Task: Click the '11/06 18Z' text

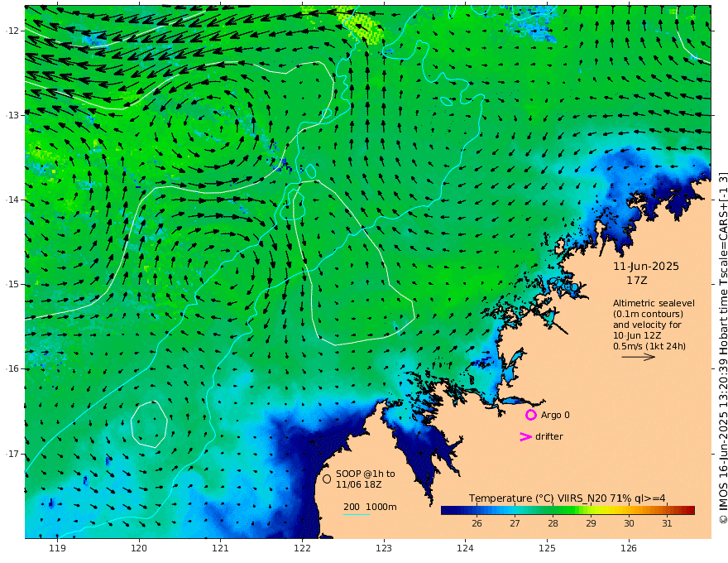Action: pyautogui.click(x=359, y=484)
